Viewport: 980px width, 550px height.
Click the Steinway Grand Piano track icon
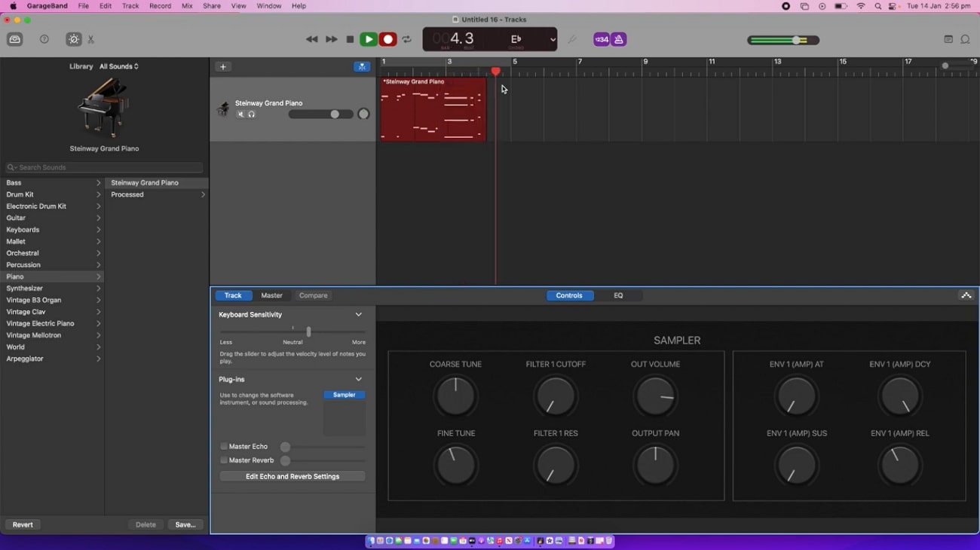click(223, 110)
